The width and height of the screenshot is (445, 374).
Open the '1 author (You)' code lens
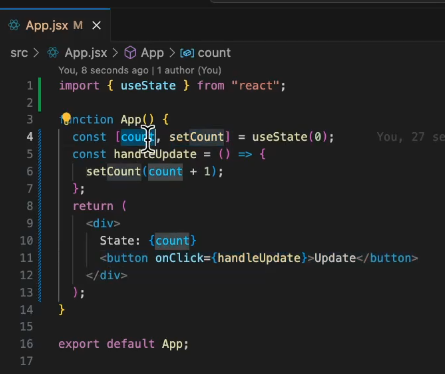189,70
